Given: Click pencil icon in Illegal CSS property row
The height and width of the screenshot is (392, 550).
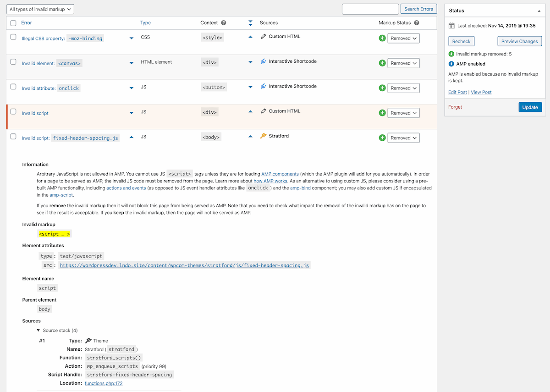Looking at the screenshot, I should (264, 36).
